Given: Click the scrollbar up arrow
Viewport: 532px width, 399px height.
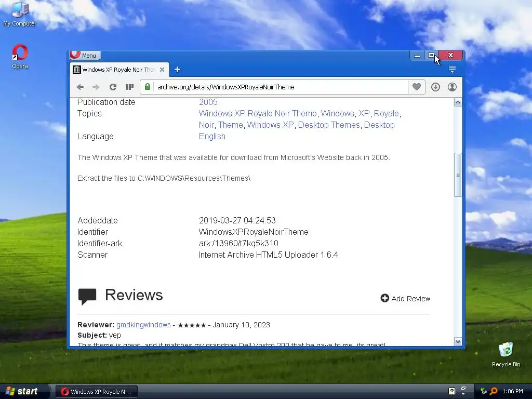Looking at the screenshot, I should [x=458, y=102].
